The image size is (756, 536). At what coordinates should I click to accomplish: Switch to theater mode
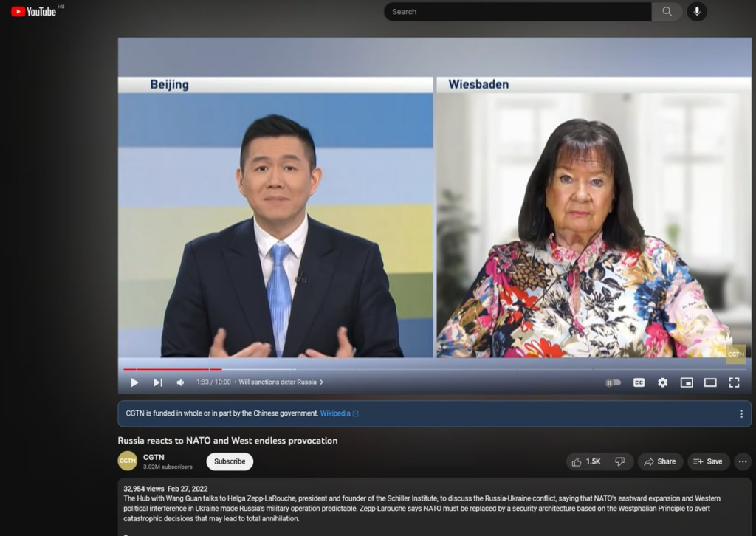click(710, 382)
